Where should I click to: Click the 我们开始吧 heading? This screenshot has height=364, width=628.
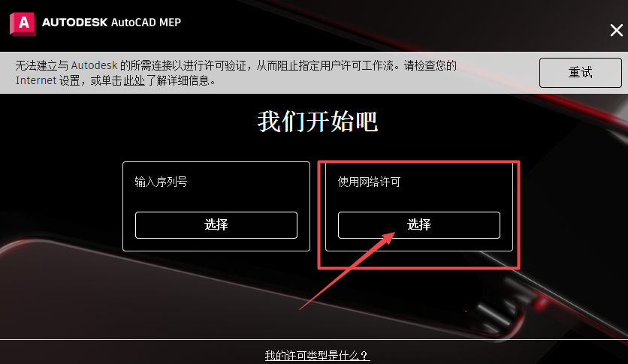(317, 122)
